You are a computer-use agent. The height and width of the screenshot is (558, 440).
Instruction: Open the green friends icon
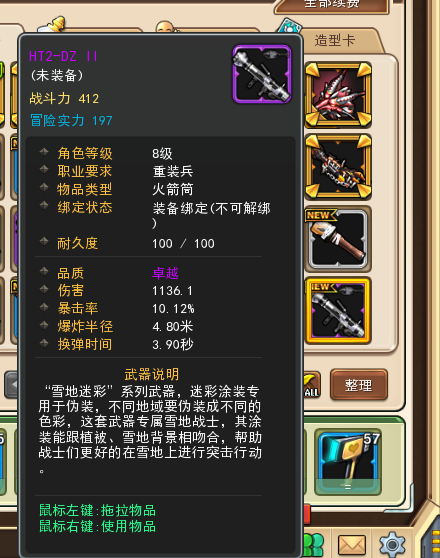pyautogui.click(x=314, y=545)
